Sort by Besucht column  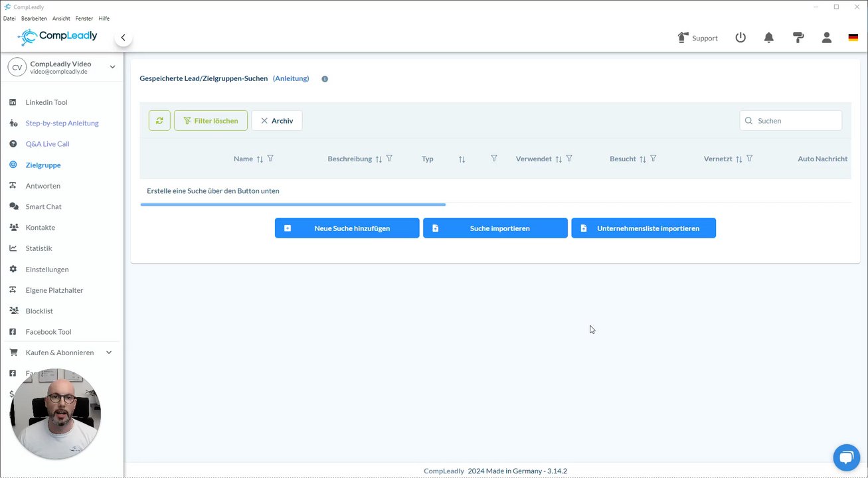click(643, 159)
